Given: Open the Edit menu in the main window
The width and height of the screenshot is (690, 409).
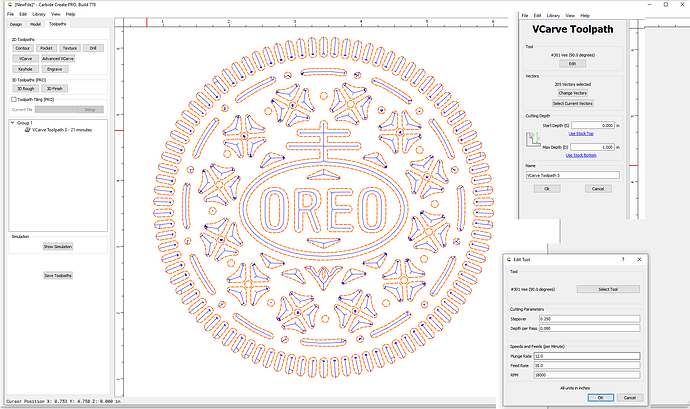Looking at the screenshot, I should 23,14.
